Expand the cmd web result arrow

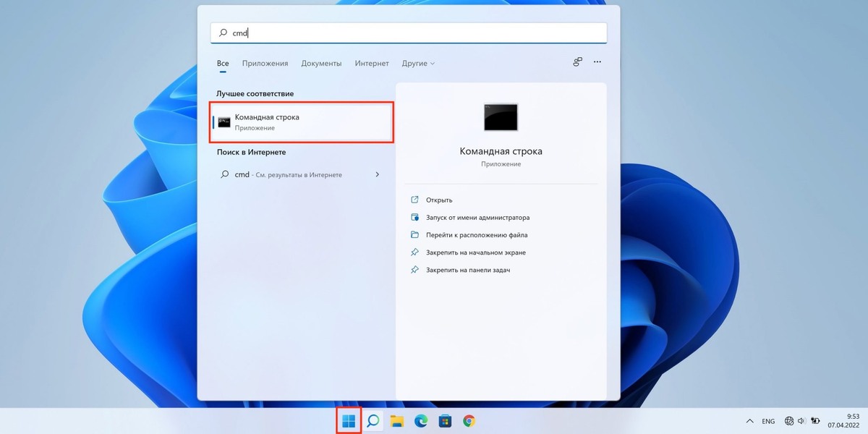tap(378, 174)
